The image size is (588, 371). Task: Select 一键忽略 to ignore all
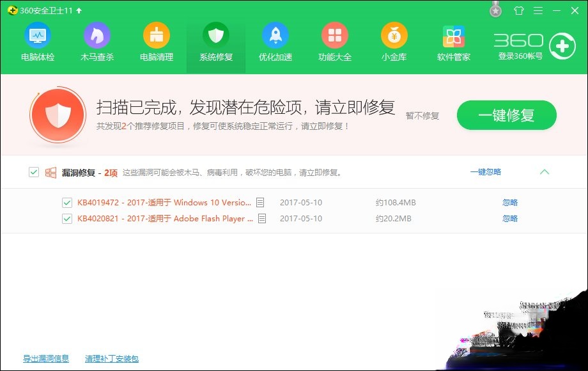484,172
